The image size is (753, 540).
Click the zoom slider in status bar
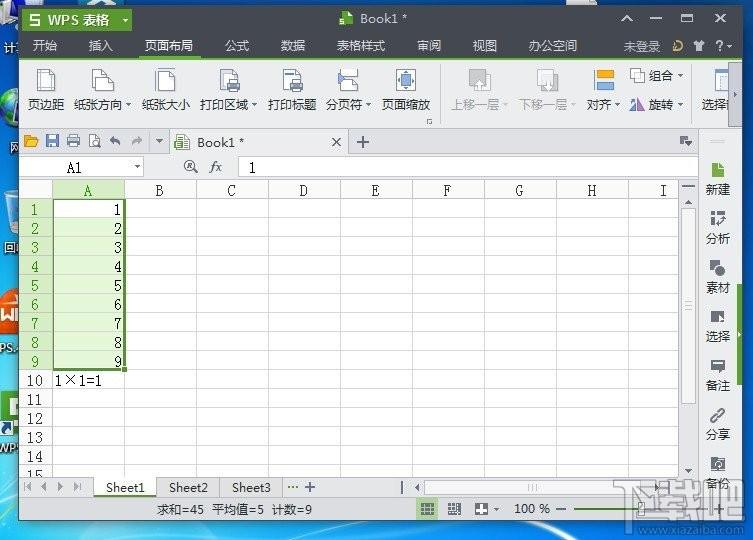pyautogui.click(x=640, y=509)
